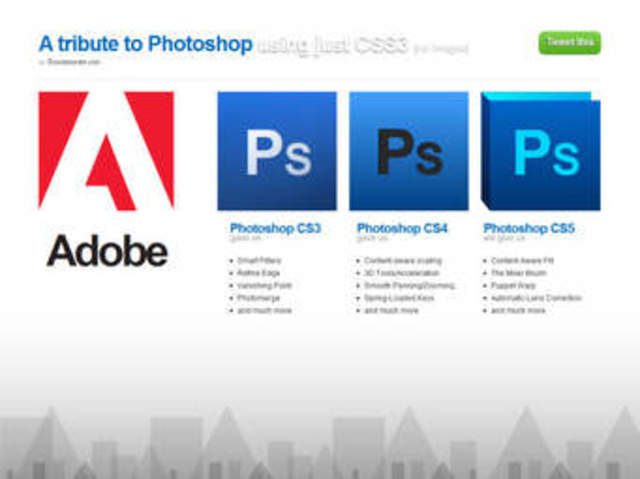Click the author site link under the title
The width and height of the screenshot is (640, 479).
point(73,62)
